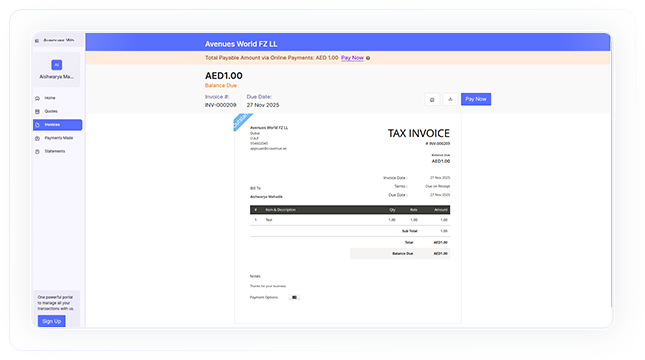The width and height of the screenshot is (645, 360).
Task: Click the Balance Due row in invoice totals
Action: [x=400, y=253]
